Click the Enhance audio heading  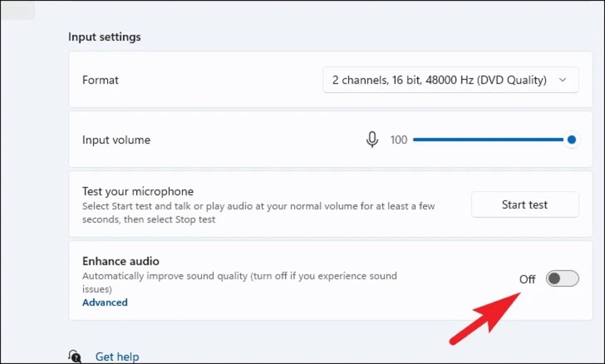pos(121,261)
